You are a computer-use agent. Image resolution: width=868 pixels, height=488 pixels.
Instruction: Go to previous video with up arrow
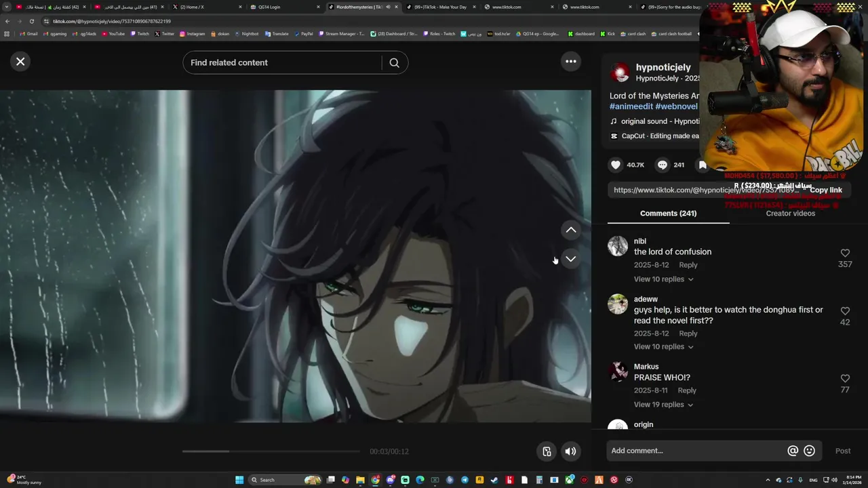571,230
